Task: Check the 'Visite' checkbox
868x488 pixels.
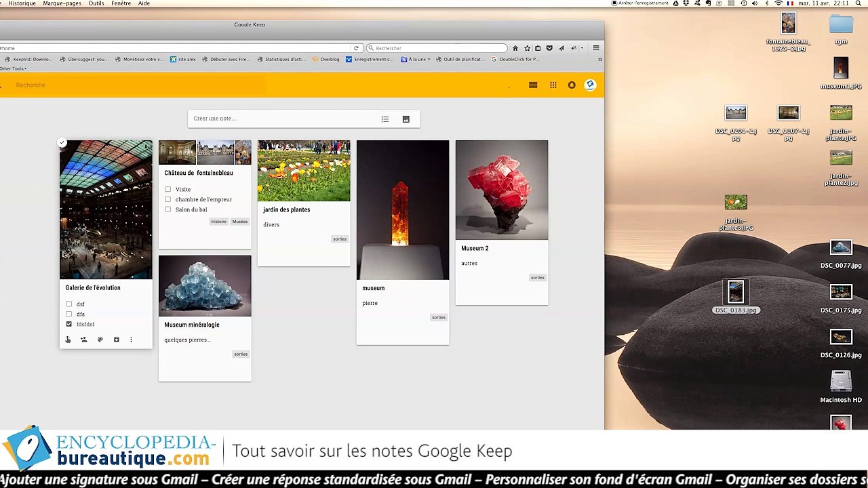Action: click(167, 190)
